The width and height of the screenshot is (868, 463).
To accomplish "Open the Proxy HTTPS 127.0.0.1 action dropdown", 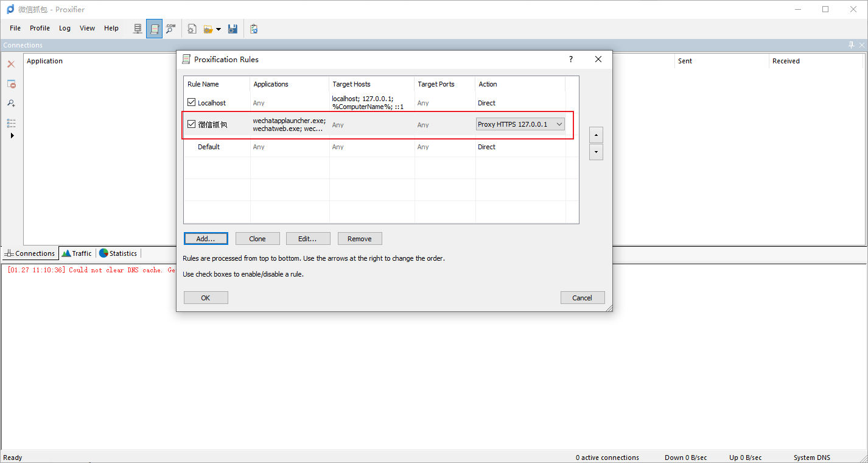I will pos(520,124).
